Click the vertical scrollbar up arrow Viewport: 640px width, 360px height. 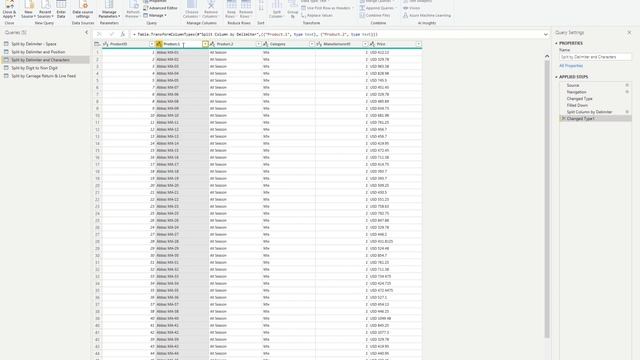pos(547,56)
